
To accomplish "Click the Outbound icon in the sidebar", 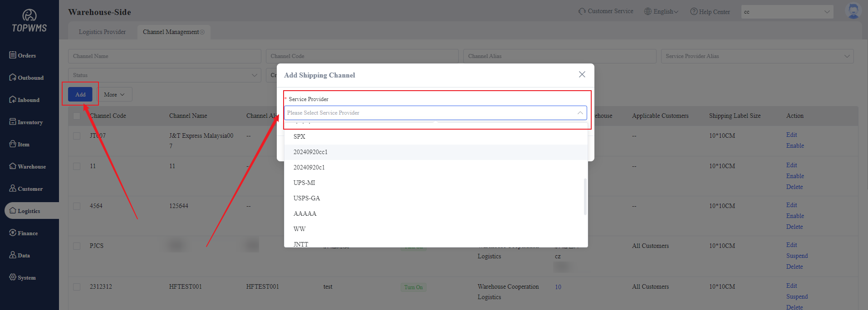I will point(13,77).
